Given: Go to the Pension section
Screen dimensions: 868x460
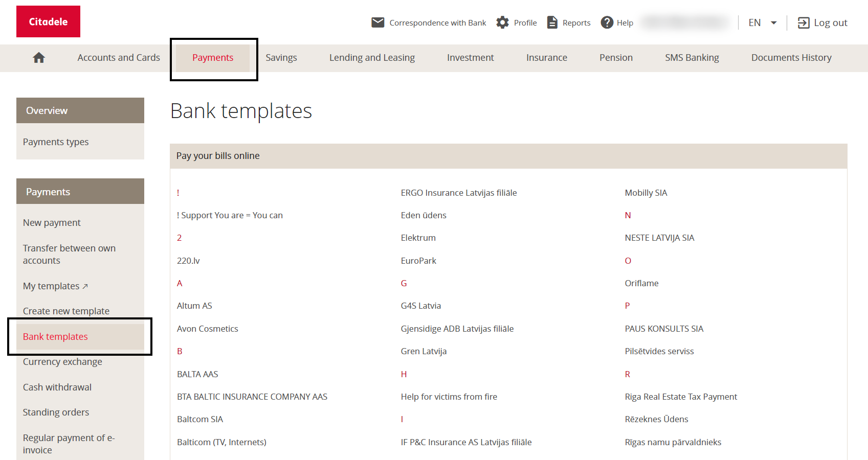Looking at the screenshot, I should point(616,58).
